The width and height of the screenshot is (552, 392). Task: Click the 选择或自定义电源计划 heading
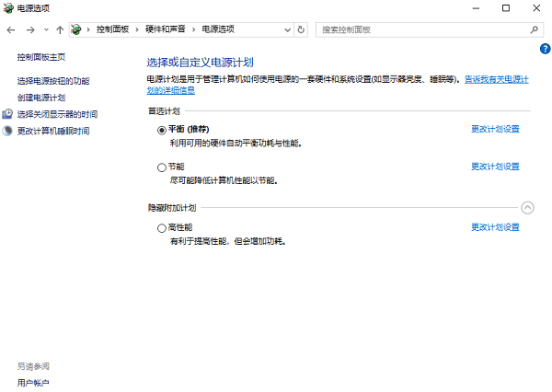(x=200, y=63)
